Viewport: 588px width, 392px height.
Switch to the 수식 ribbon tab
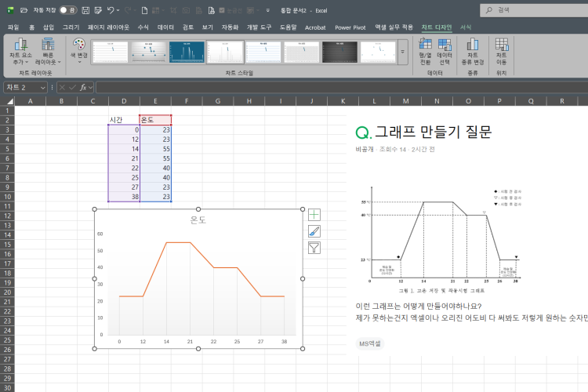tap(143, 27)
